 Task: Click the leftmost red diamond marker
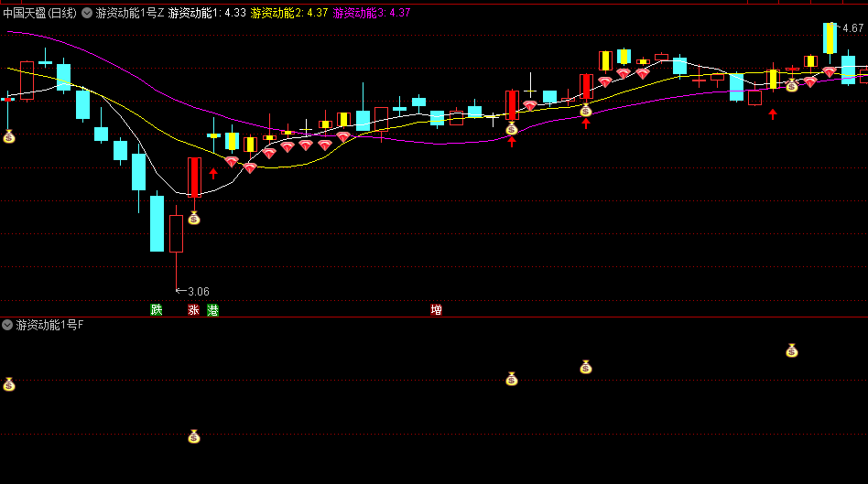point(232,162)
